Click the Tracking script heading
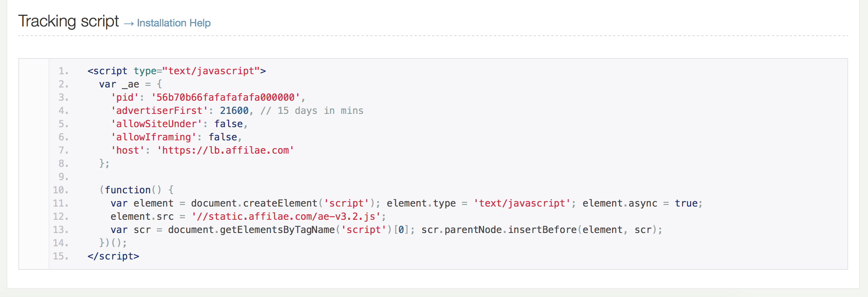This screenshot has height=297, width=868. coord(68,21)
